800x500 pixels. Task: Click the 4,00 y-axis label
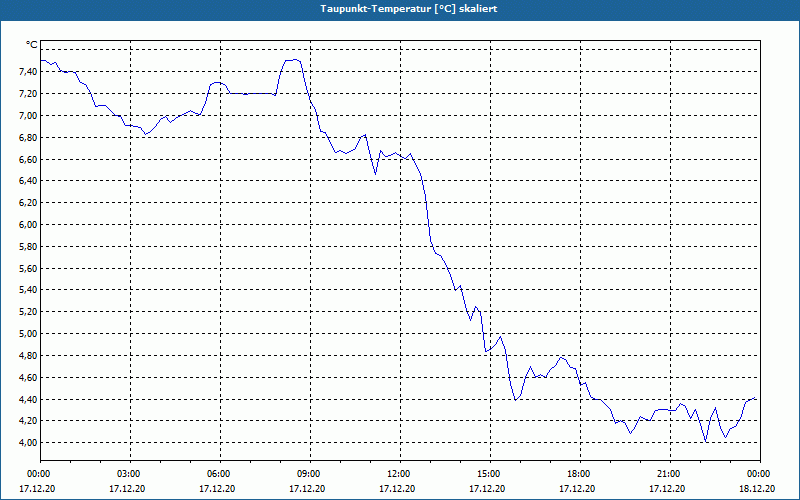point(28,443)
